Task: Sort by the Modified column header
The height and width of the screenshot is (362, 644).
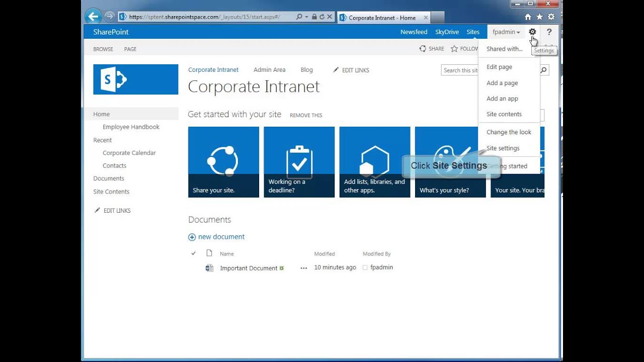Action: click(x=325, y=254)
